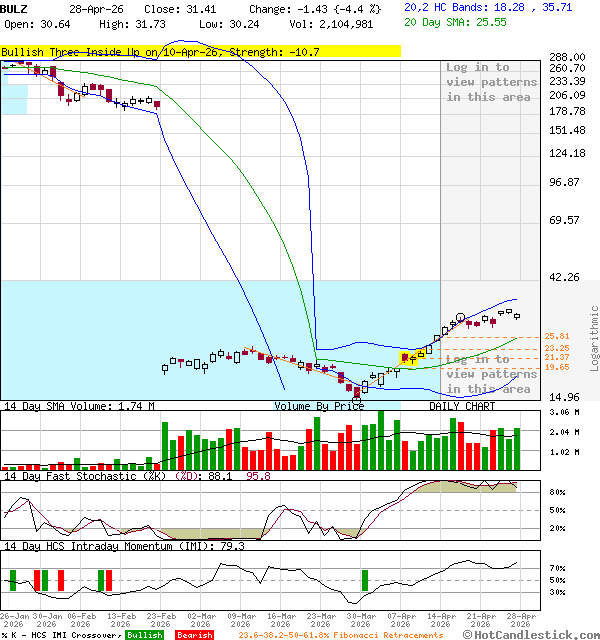
Task: Click the HotCandlestick.com copyright text
Action: [531, 635]
